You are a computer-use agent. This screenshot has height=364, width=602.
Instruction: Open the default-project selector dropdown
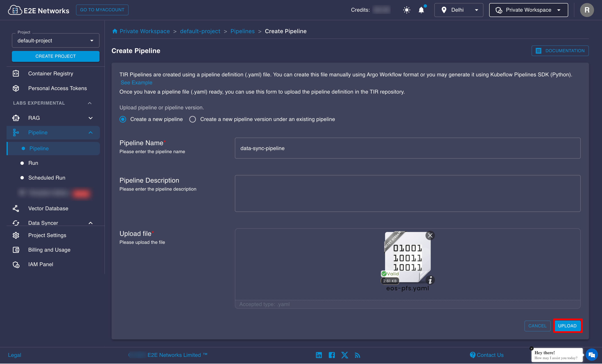(x=55, y=41)
